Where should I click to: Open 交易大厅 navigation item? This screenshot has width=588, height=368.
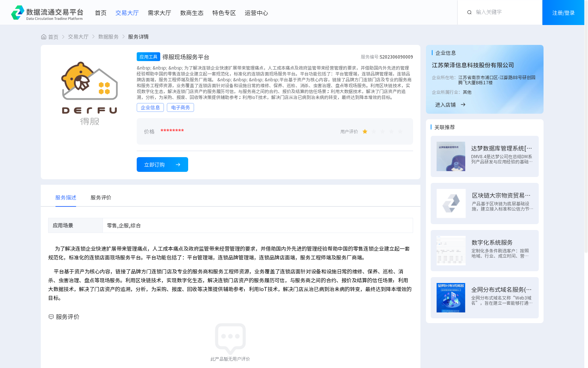click(x=127, y=13)
